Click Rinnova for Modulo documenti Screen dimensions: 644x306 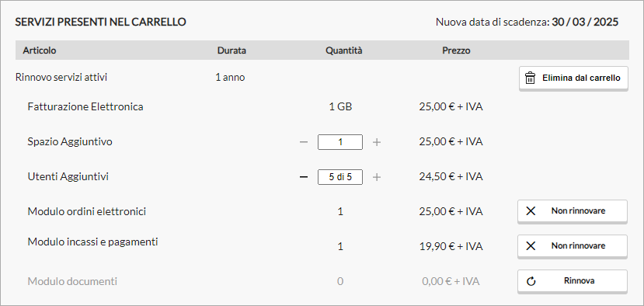coord(572,281)
